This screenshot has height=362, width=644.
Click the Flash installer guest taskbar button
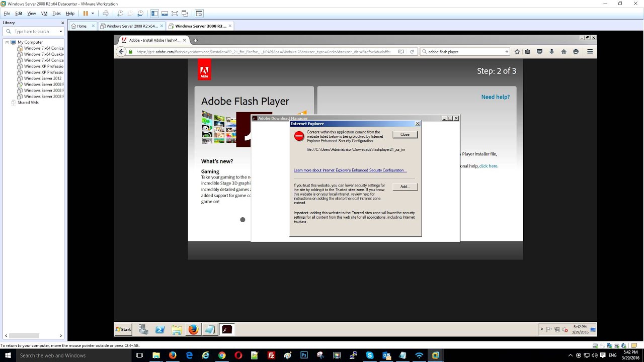227,329
